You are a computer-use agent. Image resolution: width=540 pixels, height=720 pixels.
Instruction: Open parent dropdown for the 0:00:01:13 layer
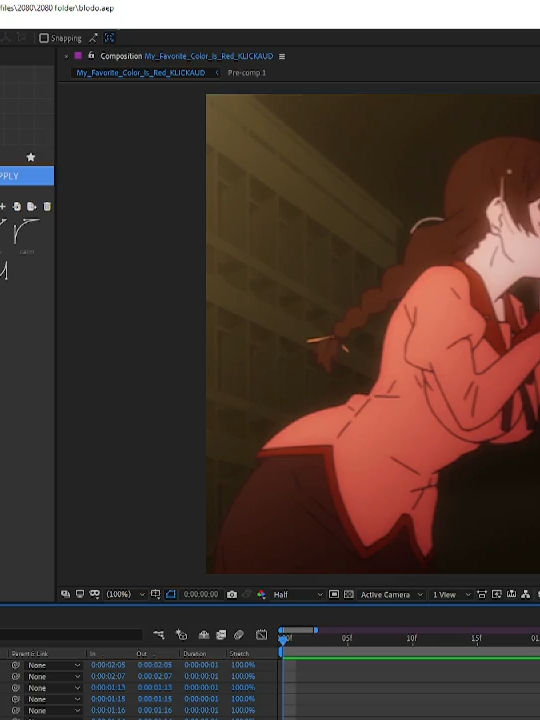[x=53, y=688]
